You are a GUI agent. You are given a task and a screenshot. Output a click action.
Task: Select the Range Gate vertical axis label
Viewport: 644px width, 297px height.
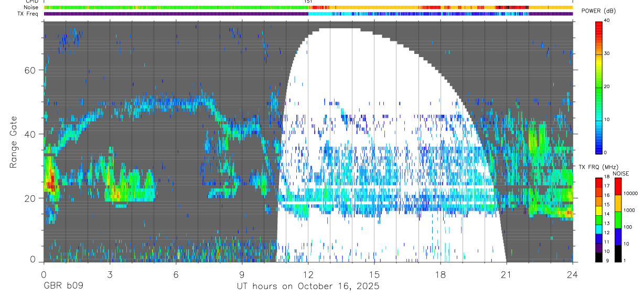(14, 142)
